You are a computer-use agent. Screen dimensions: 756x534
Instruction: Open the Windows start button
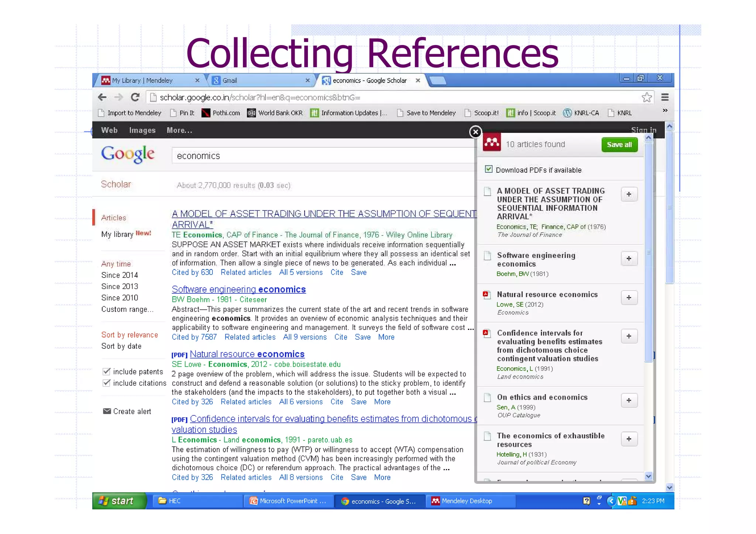[x=119, y=501]
